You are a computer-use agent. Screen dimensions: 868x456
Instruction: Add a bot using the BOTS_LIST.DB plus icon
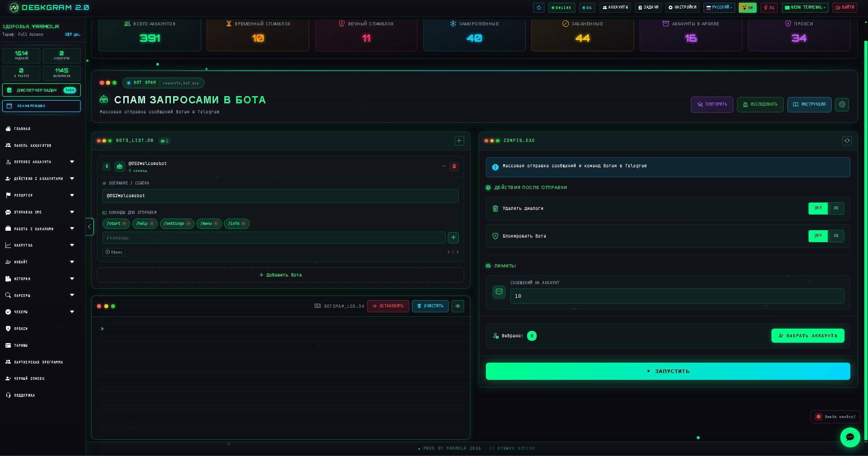[x=459, y=141]
